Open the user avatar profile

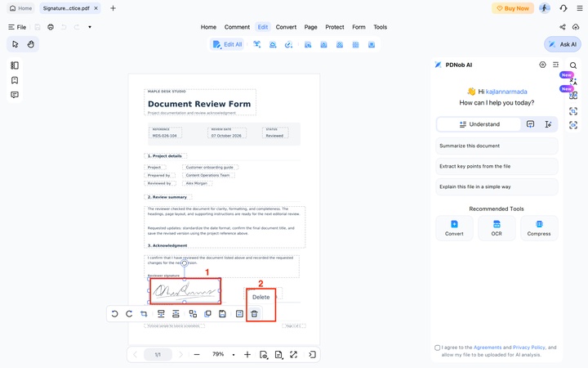click(545, 8)
